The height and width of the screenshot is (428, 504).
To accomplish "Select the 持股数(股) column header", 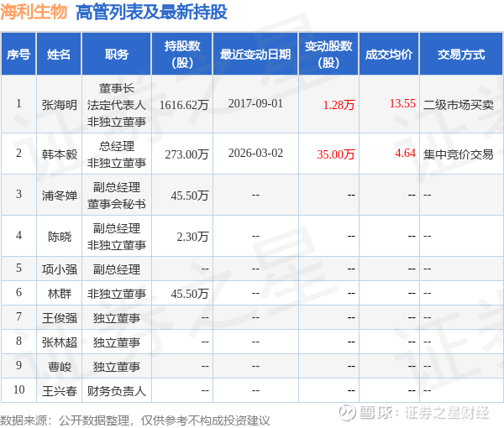I will [x=182, y=55].
